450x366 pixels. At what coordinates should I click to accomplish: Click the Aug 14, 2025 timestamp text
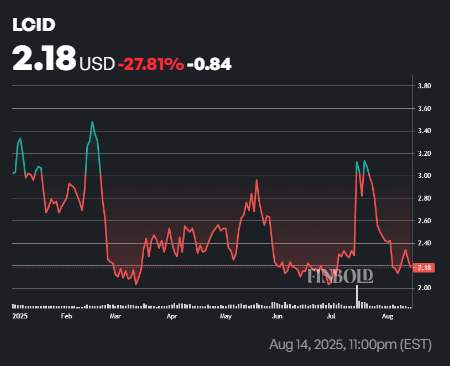[x=350, y=344]
